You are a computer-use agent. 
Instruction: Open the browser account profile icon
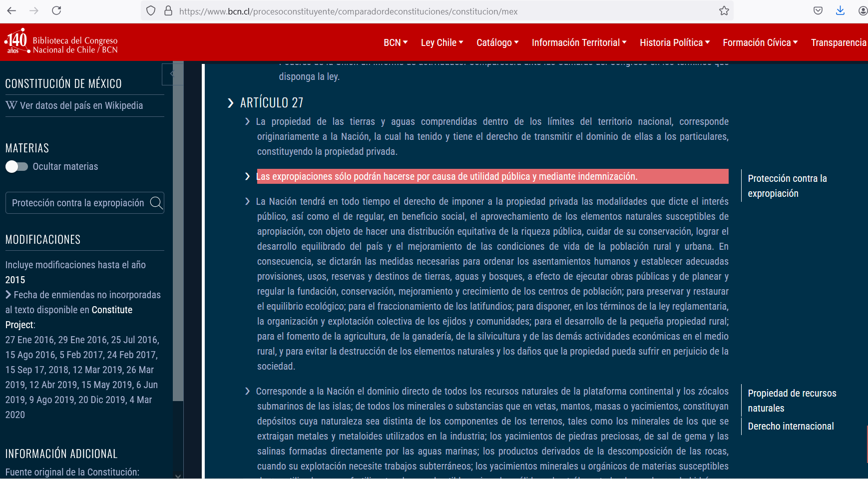tap(863, 10)
